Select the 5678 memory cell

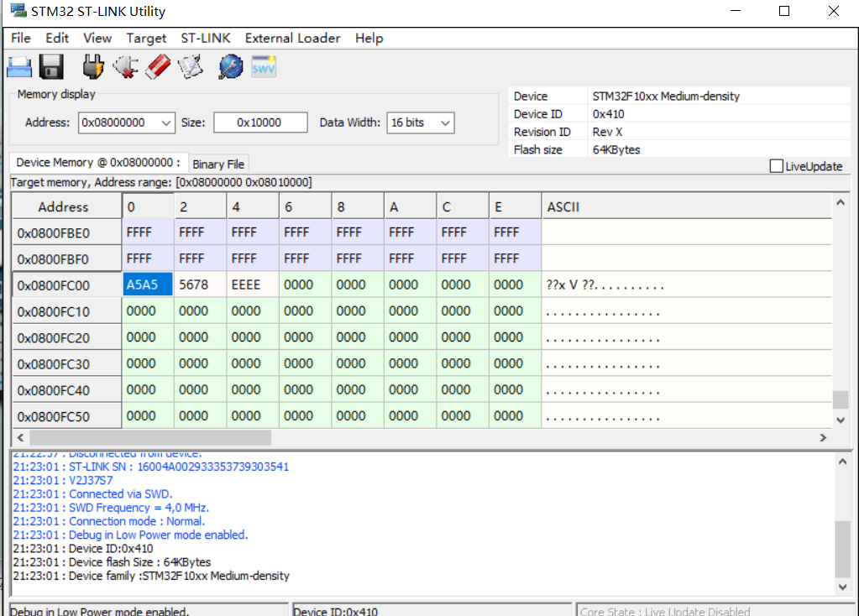point(200,285)
